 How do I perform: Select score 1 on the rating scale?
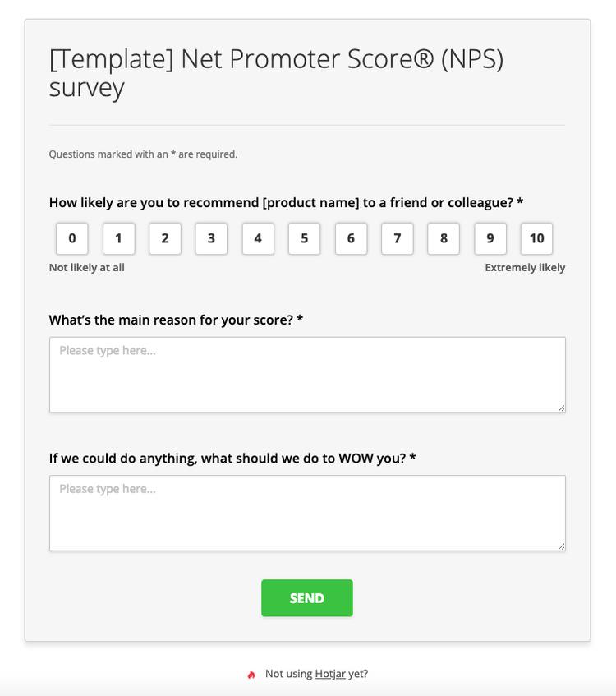tap(118, 238)
